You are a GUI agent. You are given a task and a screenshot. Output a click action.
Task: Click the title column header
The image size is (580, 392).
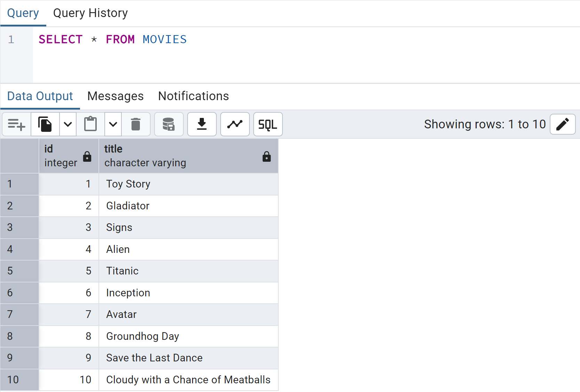click(x=189, y=156)
